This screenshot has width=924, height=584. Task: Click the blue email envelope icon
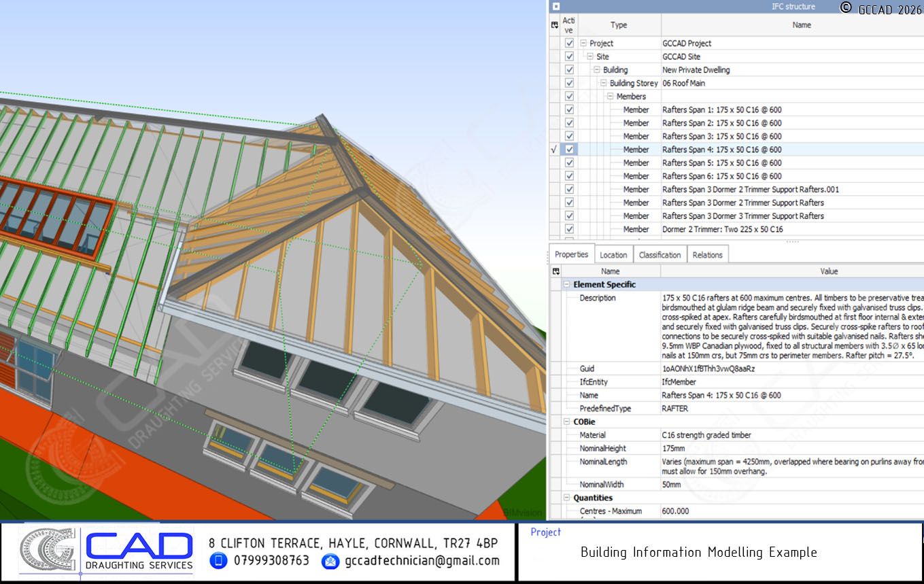(x=330, y=561)
